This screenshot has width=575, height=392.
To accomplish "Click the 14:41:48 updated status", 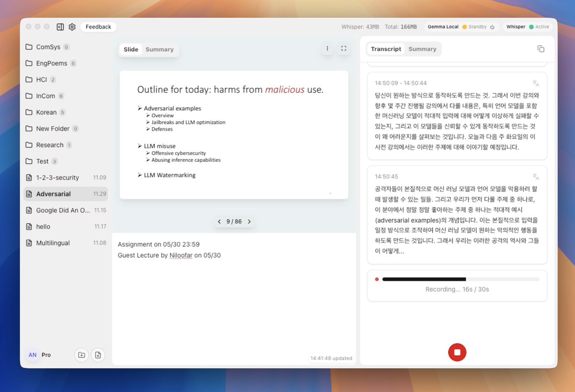I will pyautogui.click(x=331, y=358).
